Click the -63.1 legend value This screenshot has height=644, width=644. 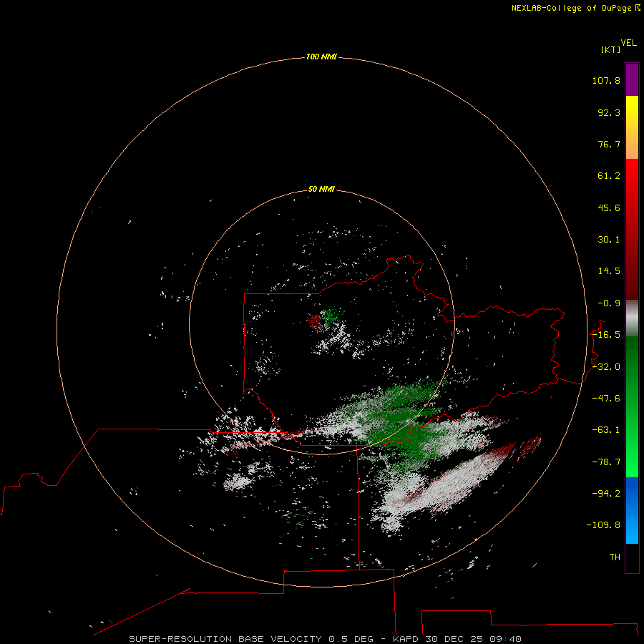coord(606,430)
